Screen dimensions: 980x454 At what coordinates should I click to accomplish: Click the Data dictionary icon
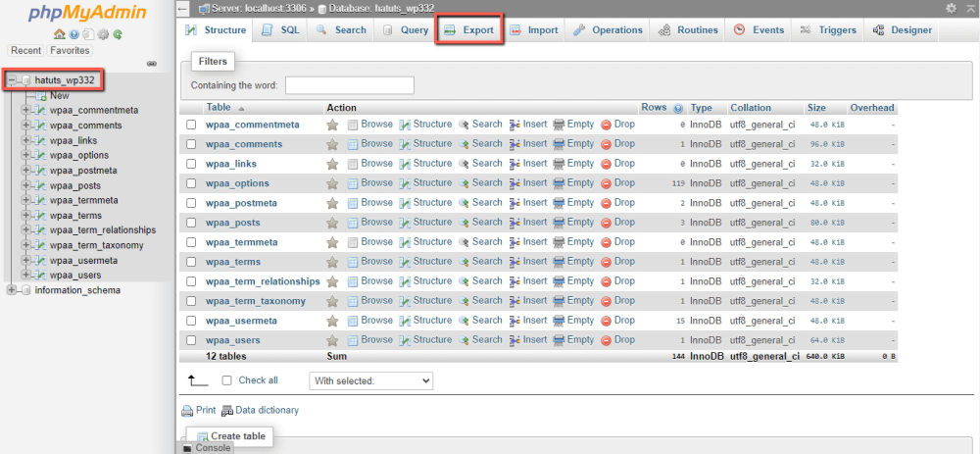(x=227, y=411)
